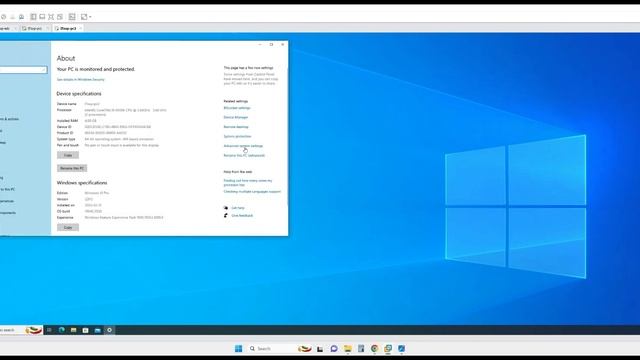Maximize the Settings window

click(x=271, y=44)
